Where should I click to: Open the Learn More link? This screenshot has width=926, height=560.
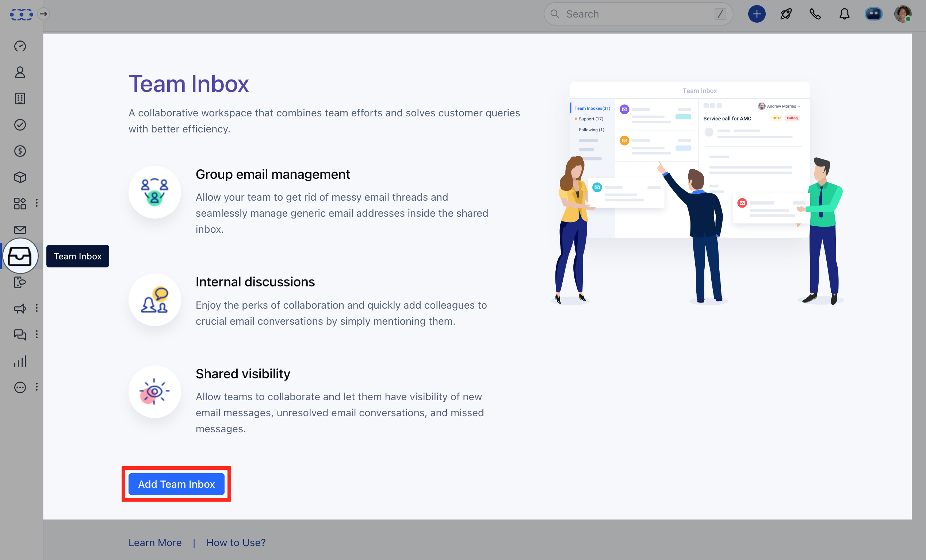click(x=155, y=542)
